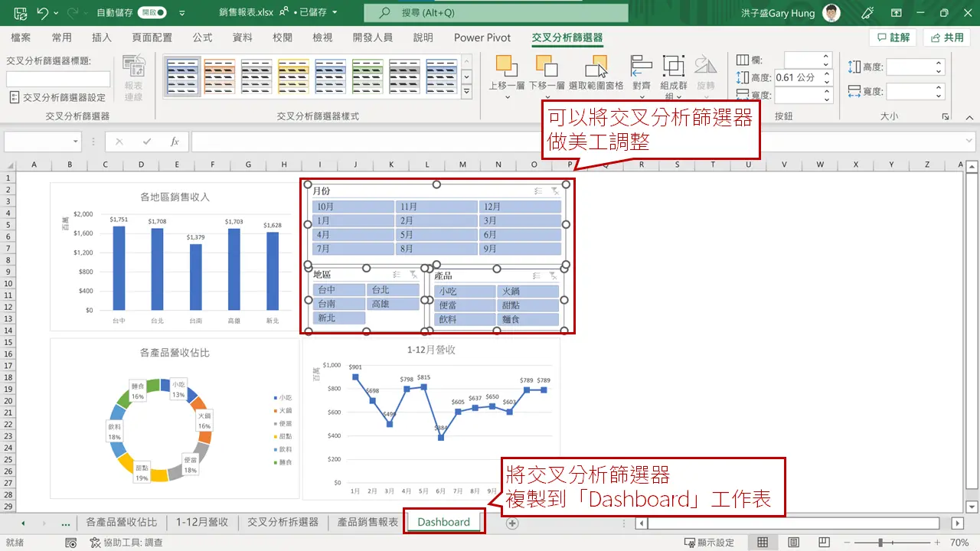Click the 註解 comments button
This screenshot has height=551, width=980.
pyautogui.click(x=893, y=37)
